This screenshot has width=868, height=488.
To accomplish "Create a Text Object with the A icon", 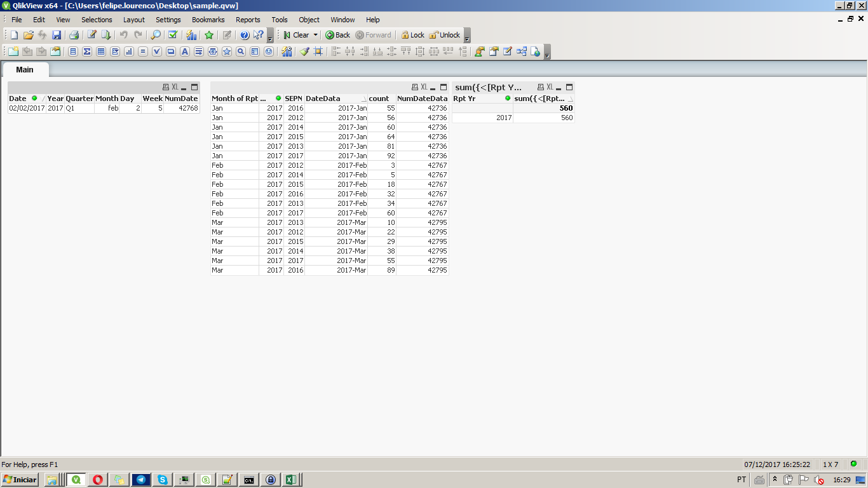I will [x=185, y=51].
